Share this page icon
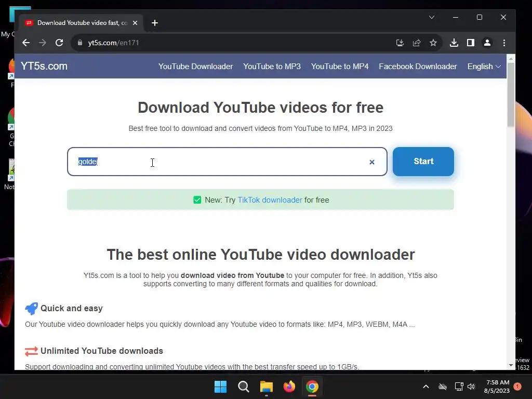This screenshot has width=532, height=399. [417, 43]
